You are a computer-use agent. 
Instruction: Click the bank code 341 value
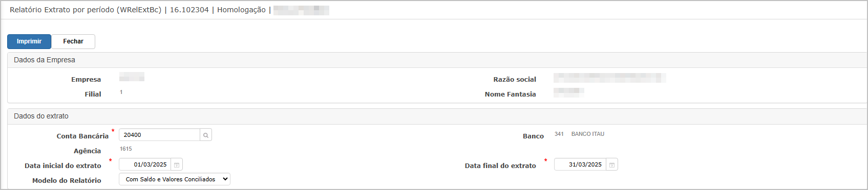click(559, 134)
